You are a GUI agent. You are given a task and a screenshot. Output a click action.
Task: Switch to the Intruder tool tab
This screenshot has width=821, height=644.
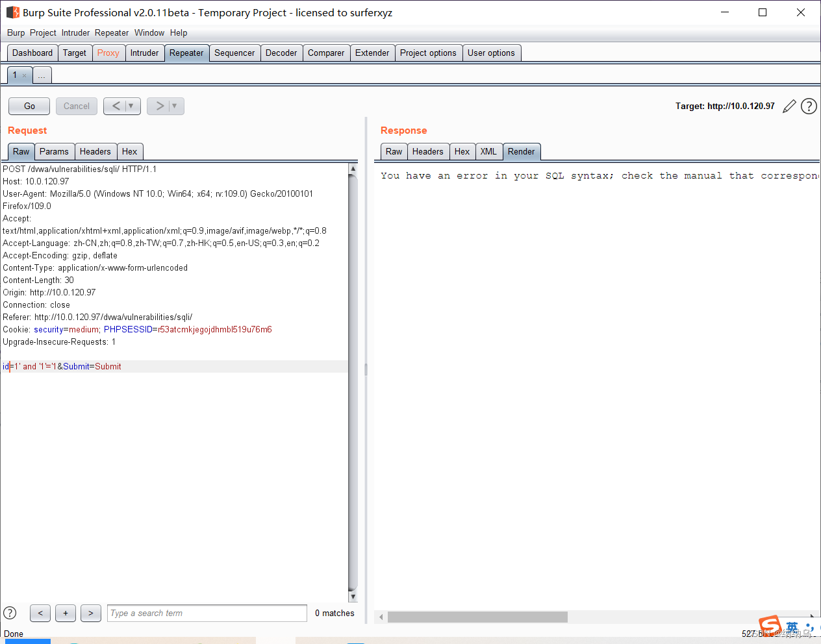pos(144,53)
